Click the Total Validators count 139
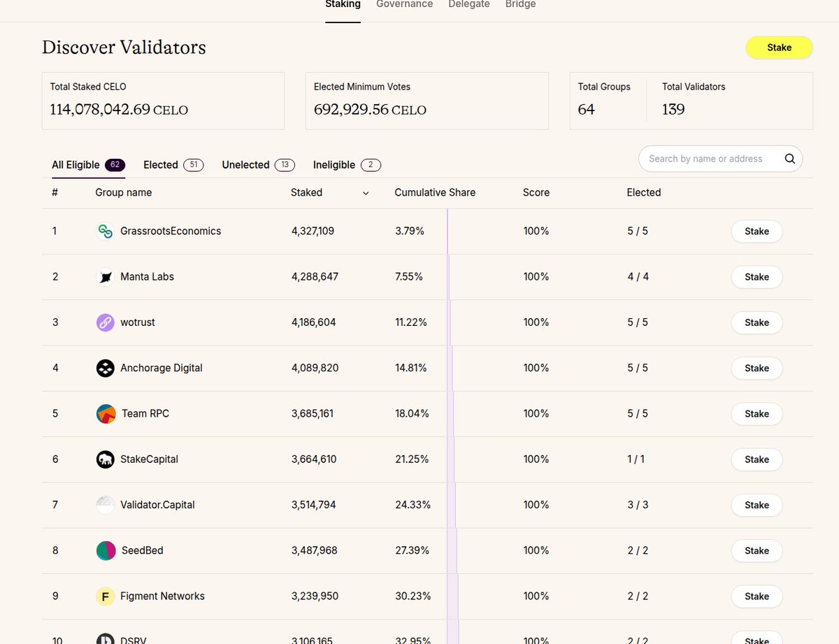Image resolution: width=839 pixels, height=644 pixels. pos(673,110)
